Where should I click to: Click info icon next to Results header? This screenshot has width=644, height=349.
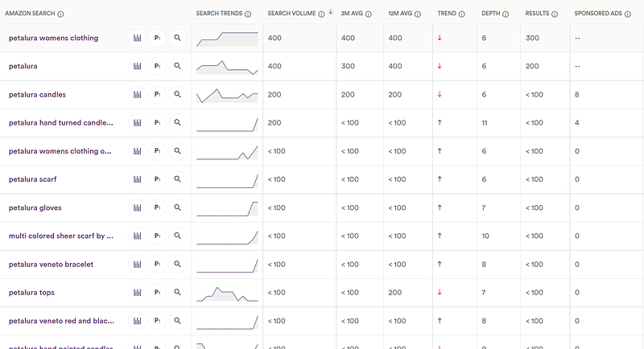pyautogui.click(x=555, y=14)
